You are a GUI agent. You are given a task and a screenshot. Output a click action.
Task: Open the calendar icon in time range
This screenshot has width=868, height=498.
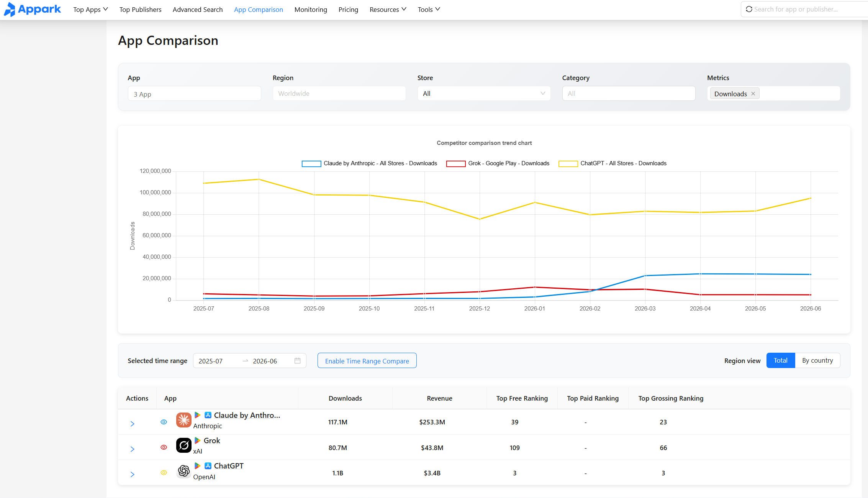297,361
